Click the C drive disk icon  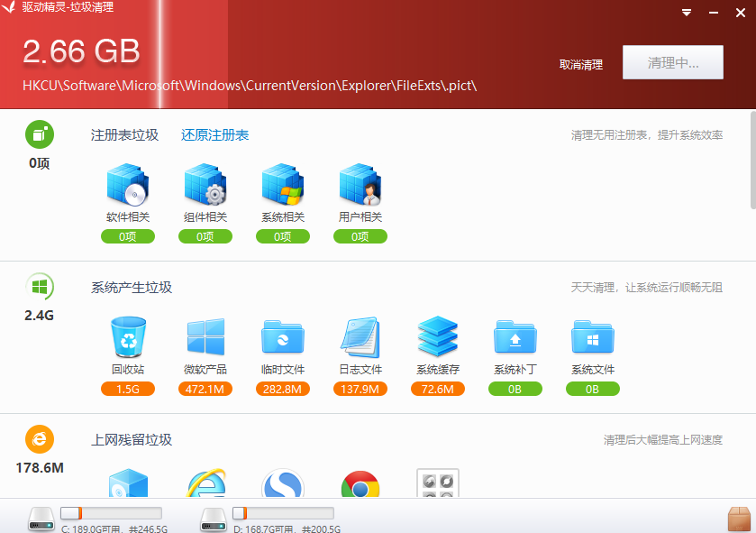tap(40, 517)
